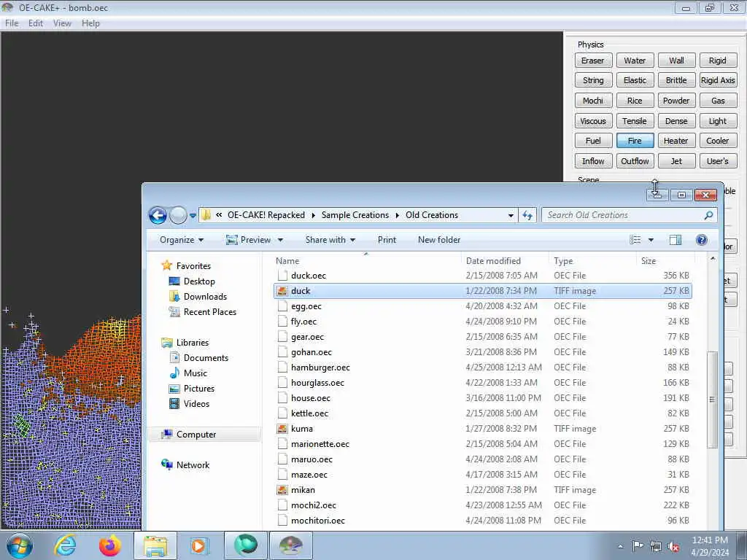Image resolution: width=747 pixels, height=560 pixels.
Task: Open the view options dropdown arrow
Action: click(x=650, y=240)
